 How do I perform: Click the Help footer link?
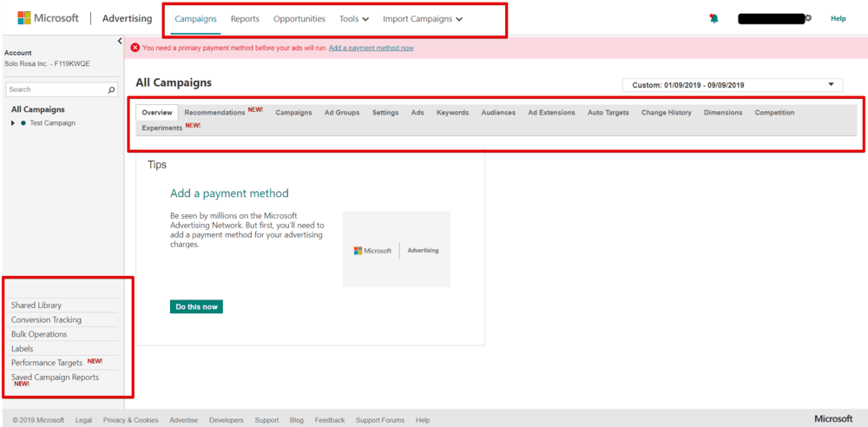click(423, 420)
